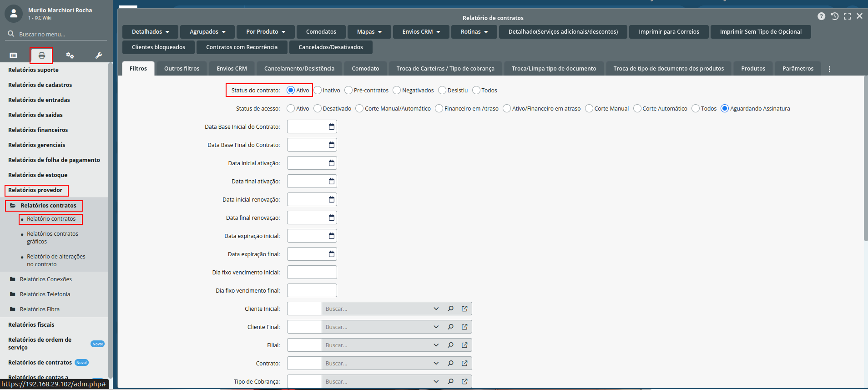This screenshot has width=868, height=390.
Task: Open calendar for Data Base Final do Contrato
Action: click(x=332, y=145)
